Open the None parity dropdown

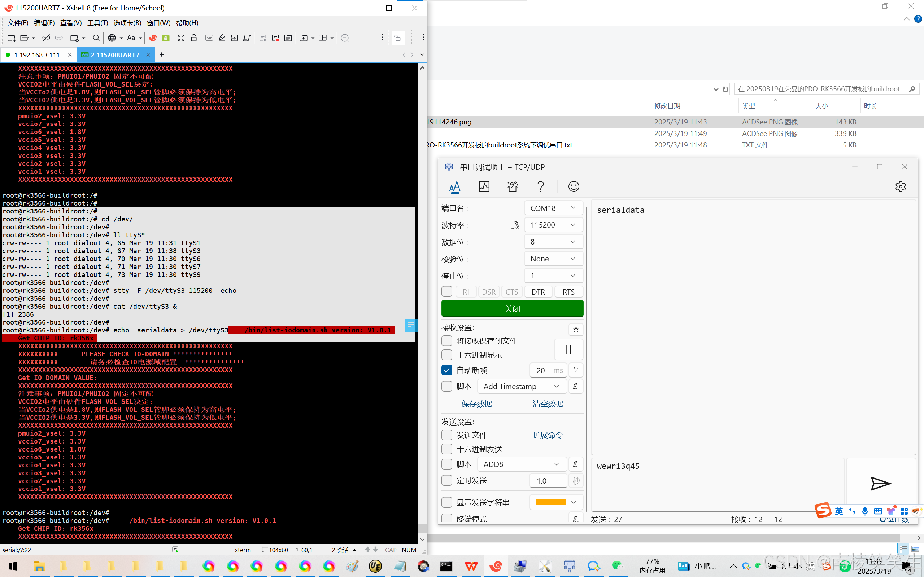tap(553, 259)
